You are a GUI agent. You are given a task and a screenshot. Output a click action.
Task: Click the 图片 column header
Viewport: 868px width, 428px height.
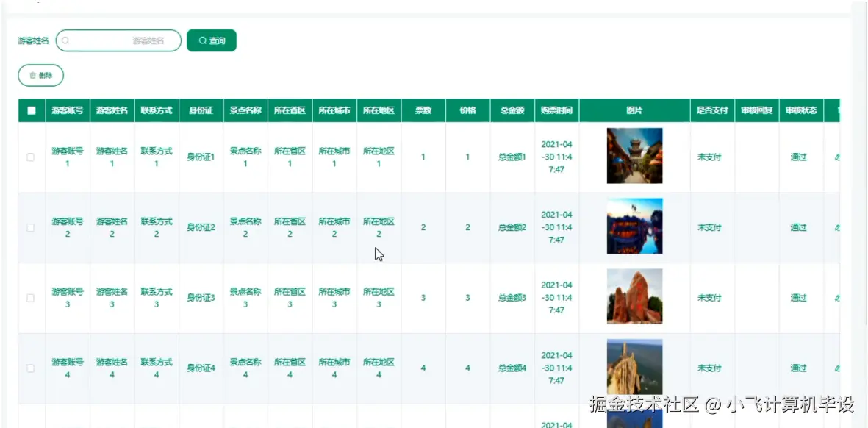point(634,110)
